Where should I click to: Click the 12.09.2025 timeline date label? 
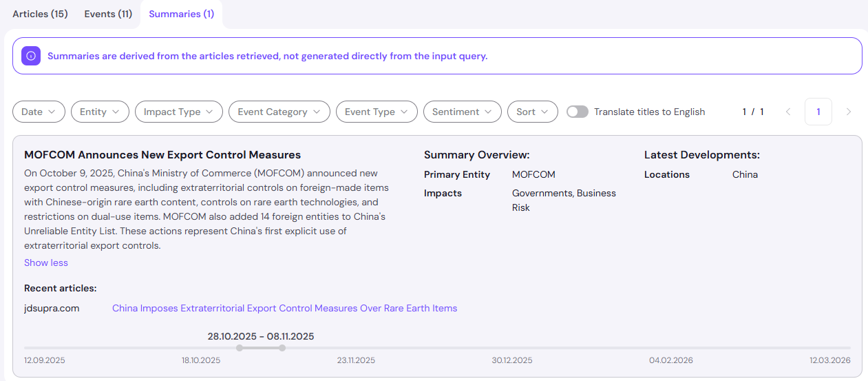pos(45,360)
